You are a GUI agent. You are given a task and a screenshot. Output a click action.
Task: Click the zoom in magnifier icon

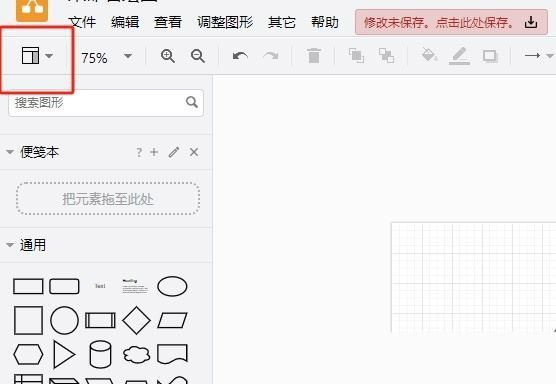click(168, 56)
